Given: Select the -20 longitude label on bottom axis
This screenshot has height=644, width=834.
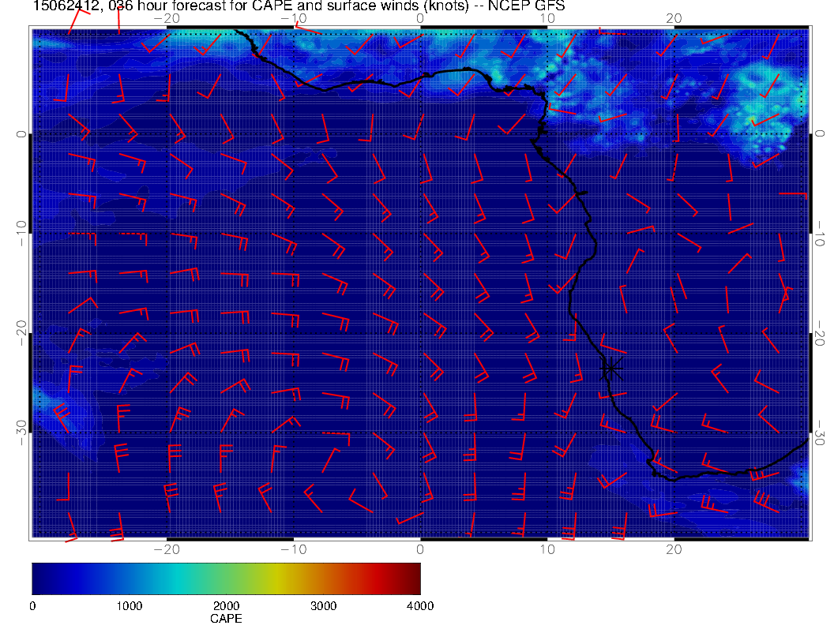Looking at the screenshot, I should click(167, 549).
